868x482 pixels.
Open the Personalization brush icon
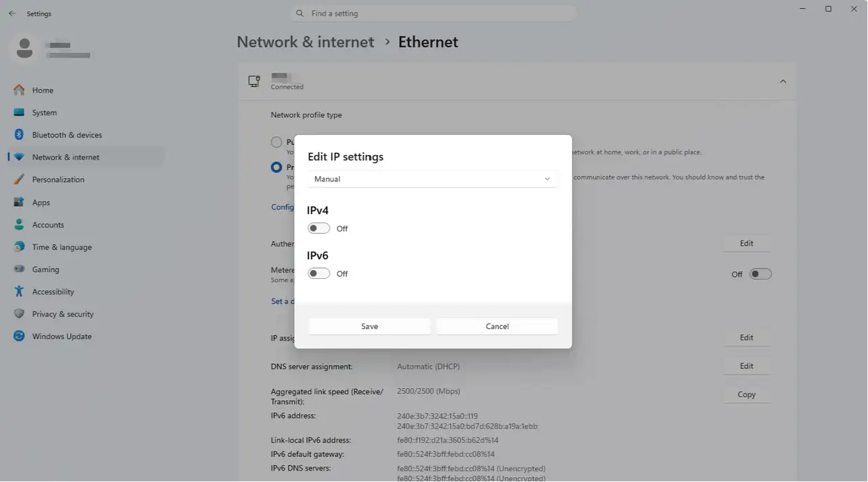pos(19,179)
